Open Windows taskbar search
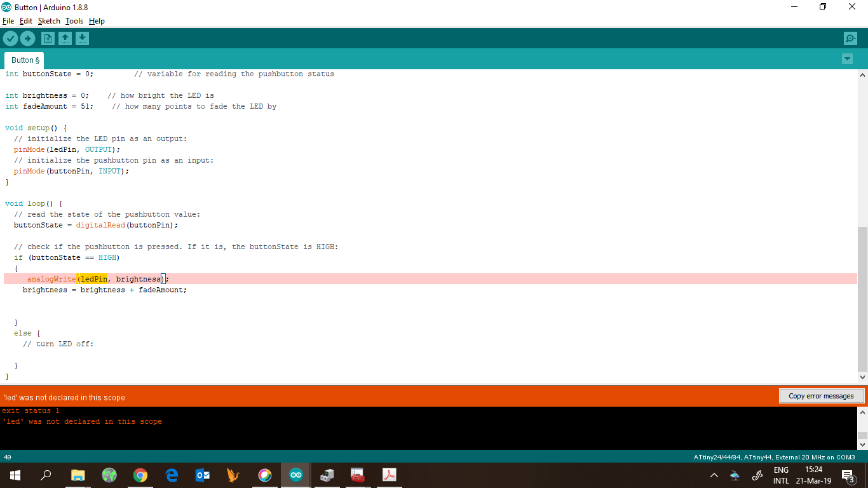This screenshot has height=488, width=868. 46,475
